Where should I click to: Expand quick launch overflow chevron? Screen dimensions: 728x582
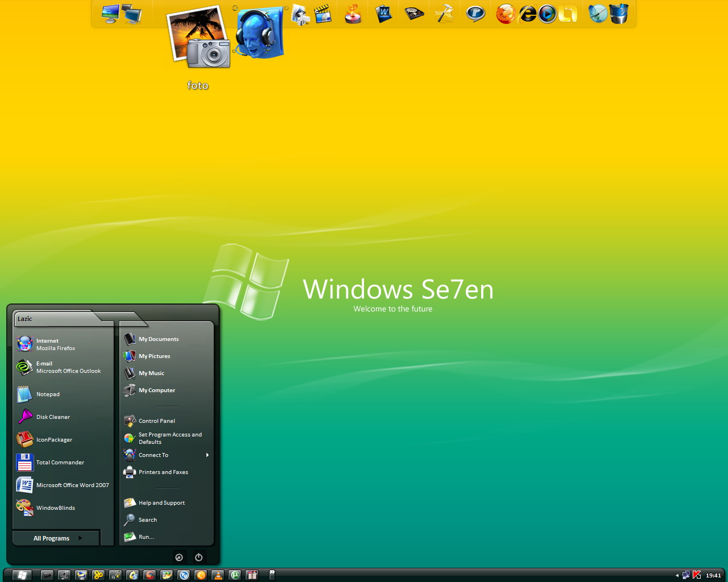coord(272,575)
